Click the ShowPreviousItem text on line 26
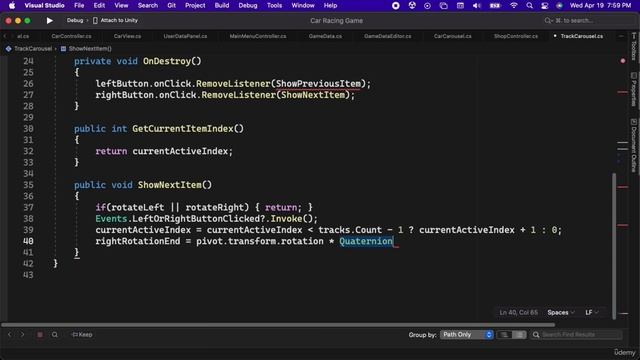This screenshot has height=360, width=640. pyautogui.click(x=318, y=84)
